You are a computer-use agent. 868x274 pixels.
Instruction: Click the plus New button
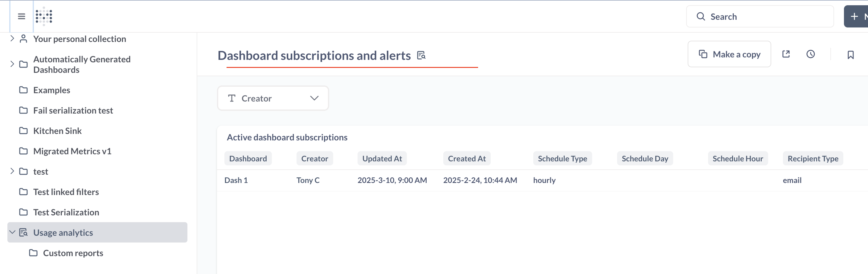tap(856, 16)
